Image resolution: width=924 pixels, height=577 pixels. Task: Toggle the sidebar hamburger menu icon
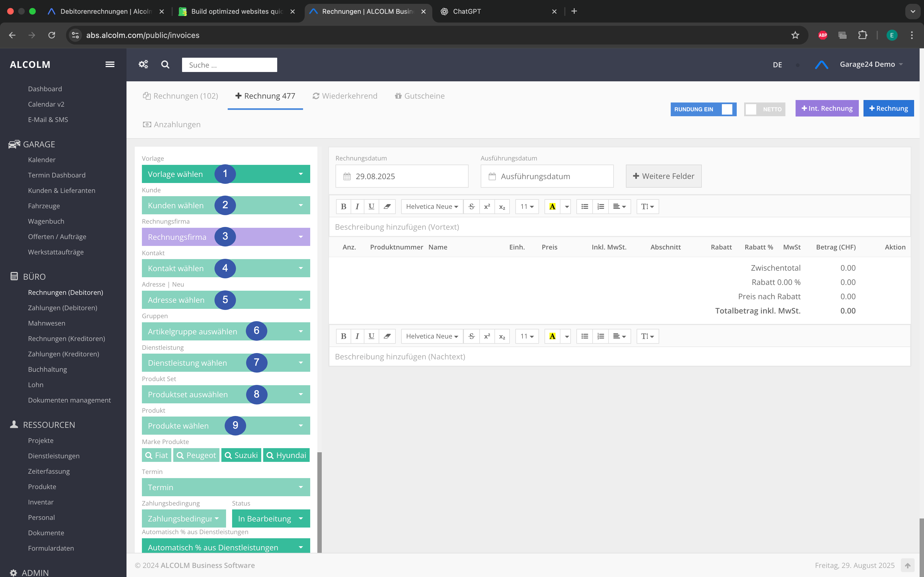(x=110, y=65)
